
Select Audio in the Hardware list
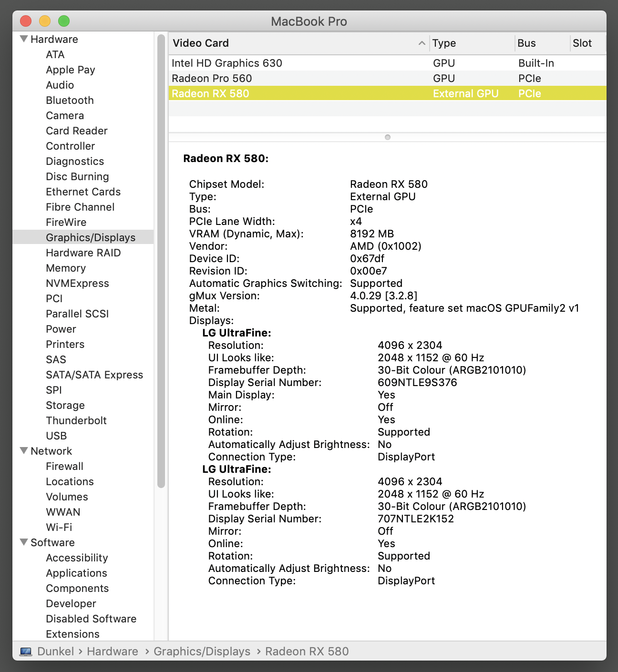click(60, 85)
